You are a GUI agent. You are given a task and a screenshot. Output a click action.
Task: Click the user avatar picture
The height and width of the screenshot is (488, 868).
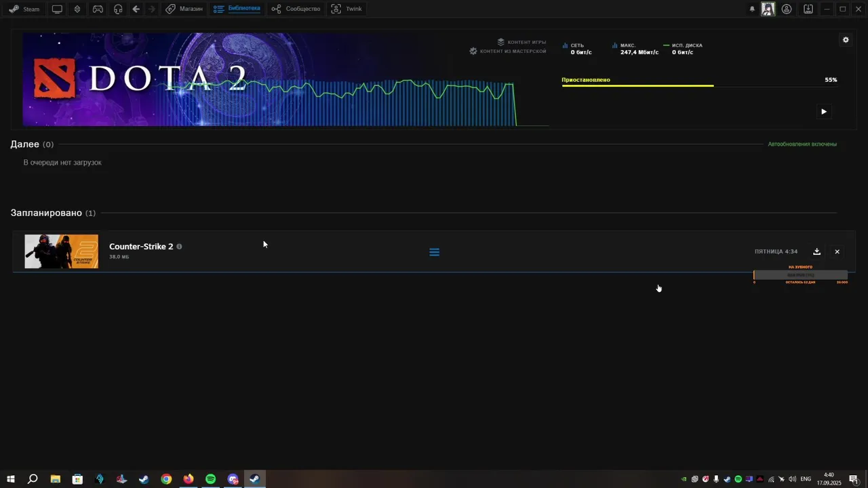[x=768, y=9]
